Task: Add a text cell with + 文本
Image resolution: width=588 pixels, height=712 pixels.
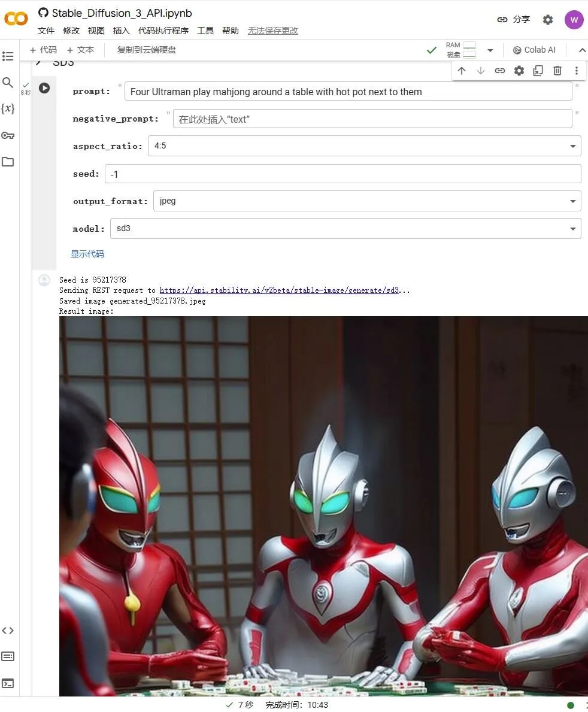Action: pyautogui.click(x=80, y=50)
